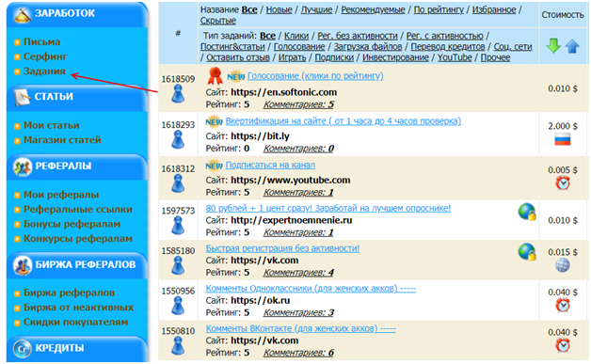Filter task names by Новые
The height and width of the screenshot is (364, 591).
(279, 9)
